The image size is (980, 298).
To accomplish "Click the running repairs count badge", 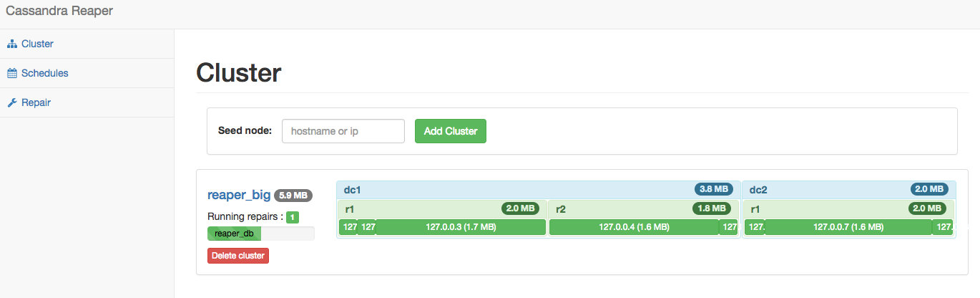I will click(x=293, y=217).
